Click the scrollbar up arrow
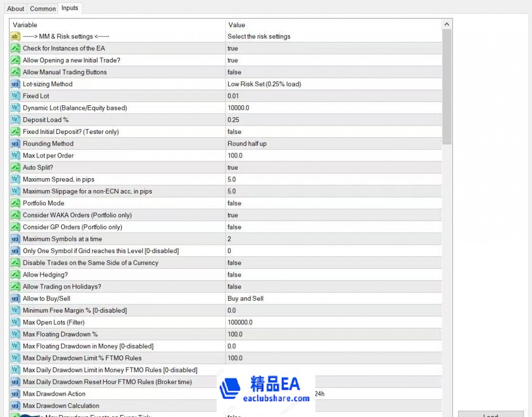532x417 pixels. point(447,25)
